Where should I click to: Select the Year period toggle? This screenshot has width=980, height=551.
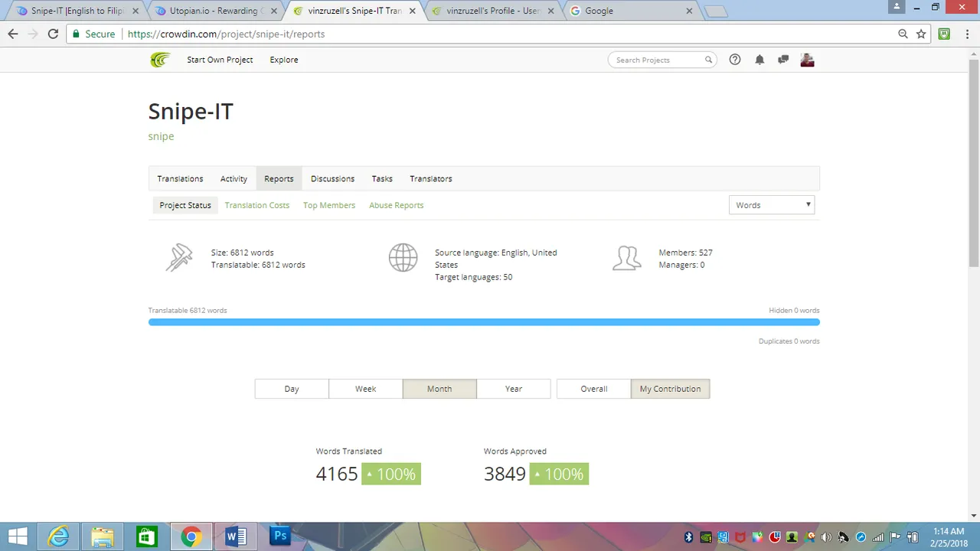(514, 389)
